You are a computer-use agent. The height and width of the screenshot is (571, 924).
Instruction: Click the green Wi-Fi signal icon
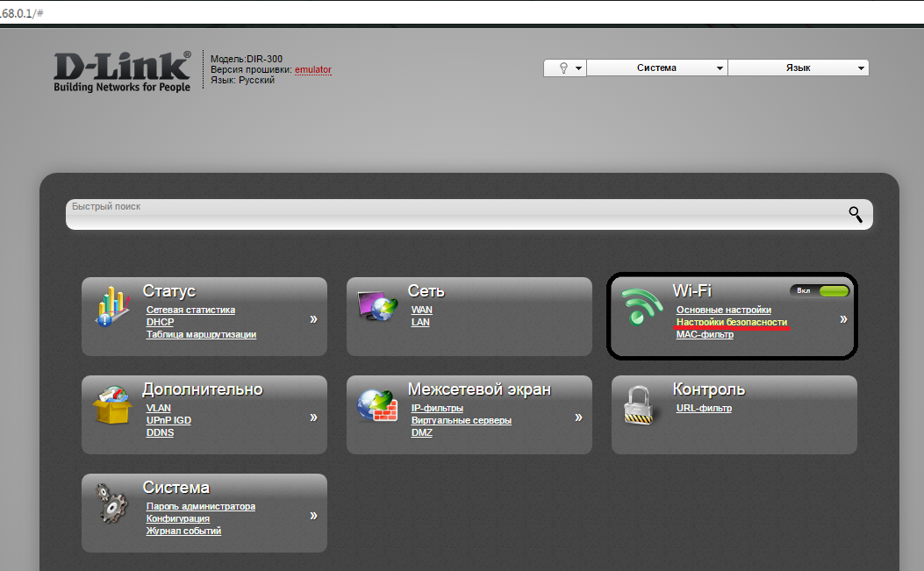pos(643,307)
